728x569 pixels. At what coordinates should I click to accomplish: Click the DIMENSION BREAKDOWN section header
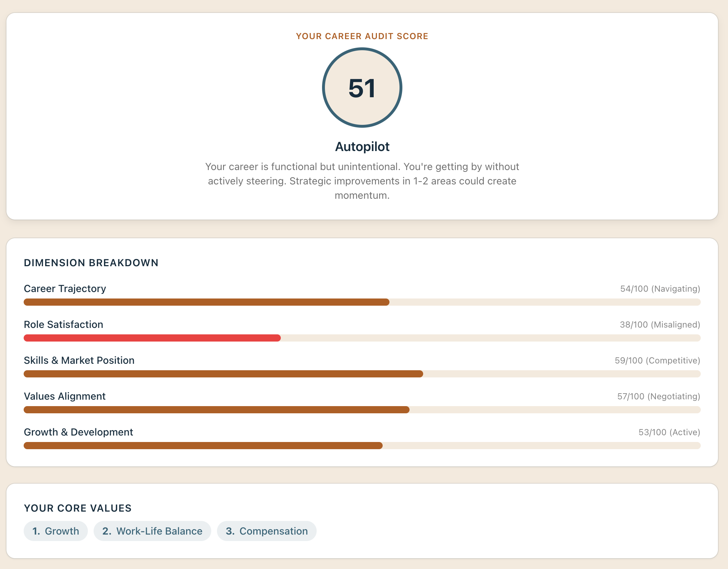point(91,263)
